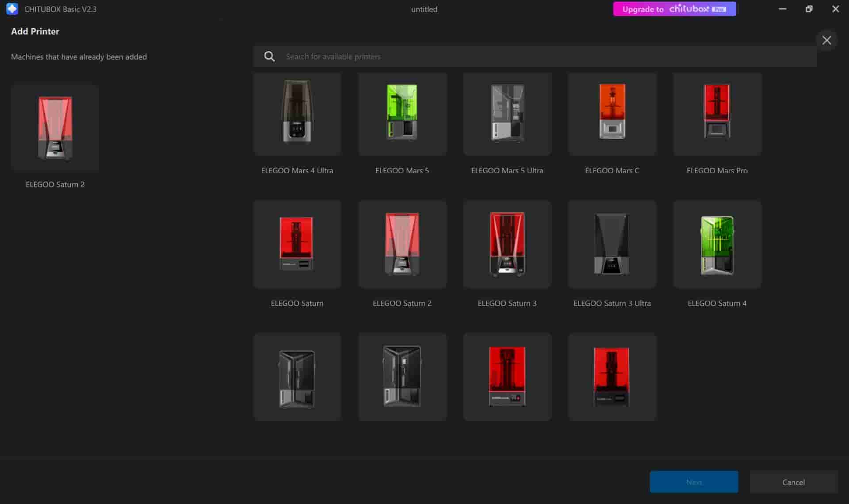
Task: Choose the ELEGOO Mars 5 Ultra printer image
Action: point(507,114)
